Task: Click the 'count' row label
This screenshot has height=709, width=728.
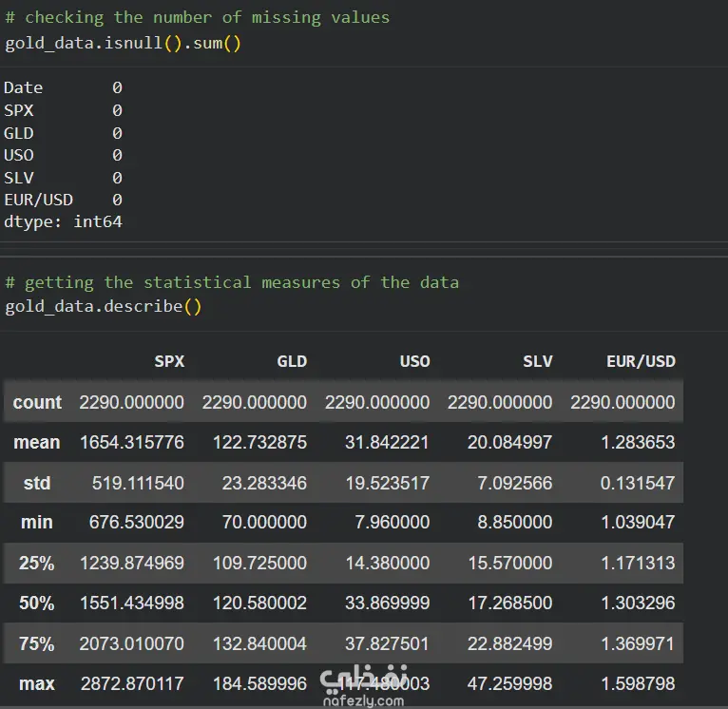Action: pos(37,402)
